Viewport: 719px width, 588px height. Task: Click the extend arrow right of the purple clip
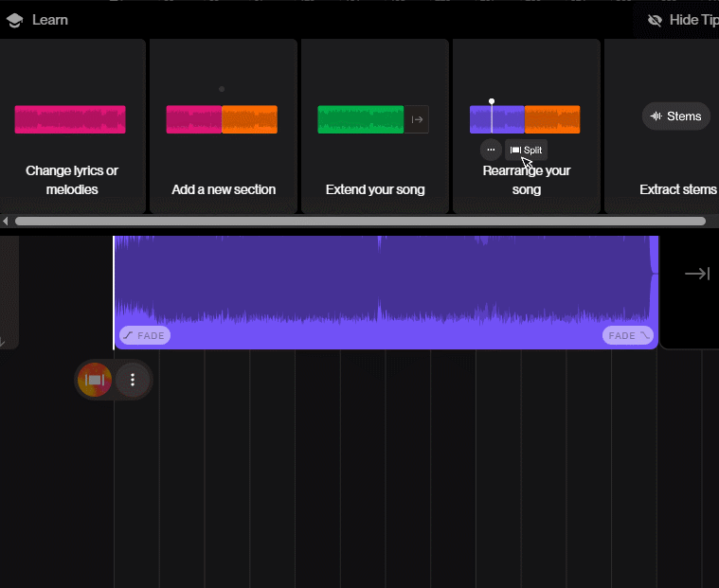(x=696, y=274)
